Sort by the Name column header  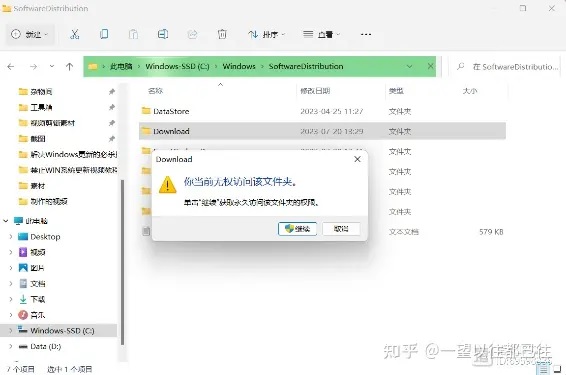(x=155, y=91)
